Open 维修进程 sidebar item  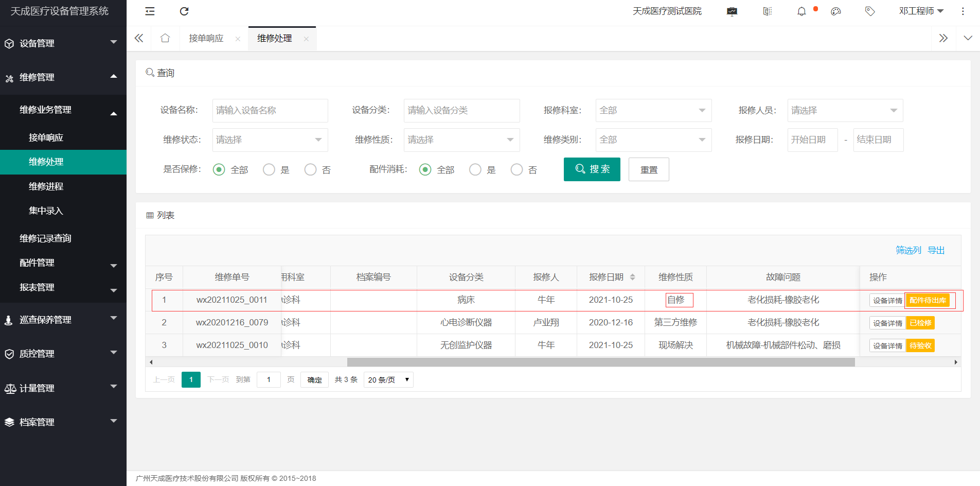tap(63, 186)
